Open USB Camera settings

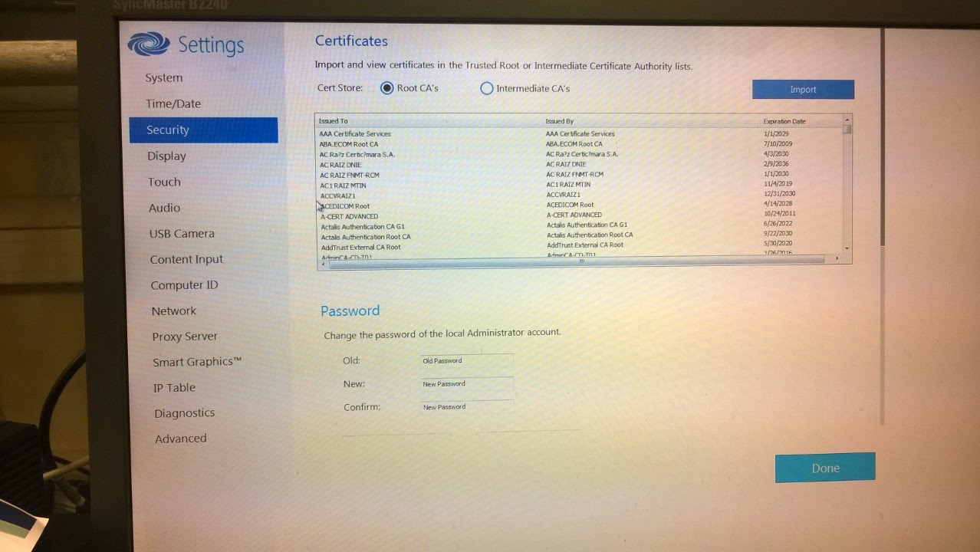coord(182,234)
